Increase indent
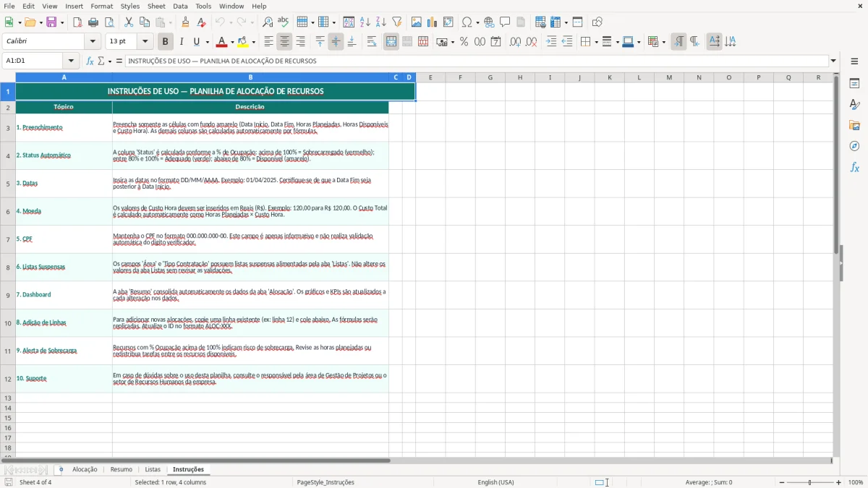The width and height of the screenshot is (868, 488). 551,42
